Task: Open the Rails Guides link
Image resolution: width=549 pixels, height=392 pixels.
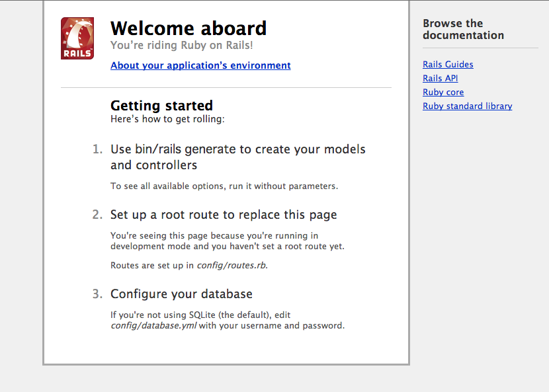Action: (448, 64)
